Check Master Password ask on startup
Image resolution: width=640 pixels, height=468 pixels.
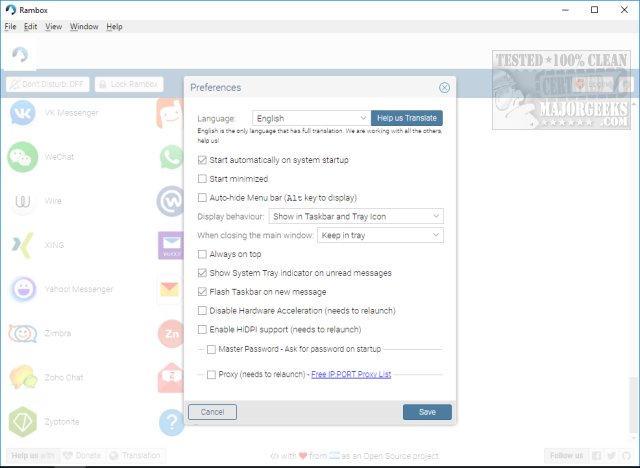(x=211, y=349)
